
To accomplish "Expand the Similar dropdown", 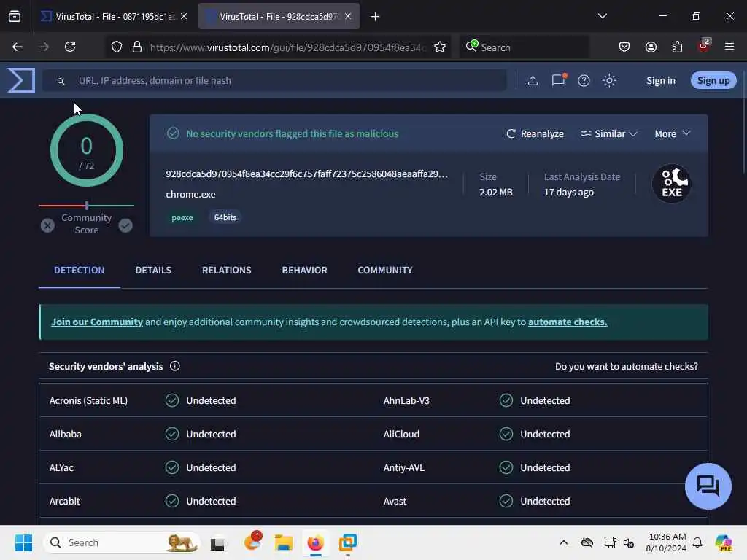I will click(609, 134).
